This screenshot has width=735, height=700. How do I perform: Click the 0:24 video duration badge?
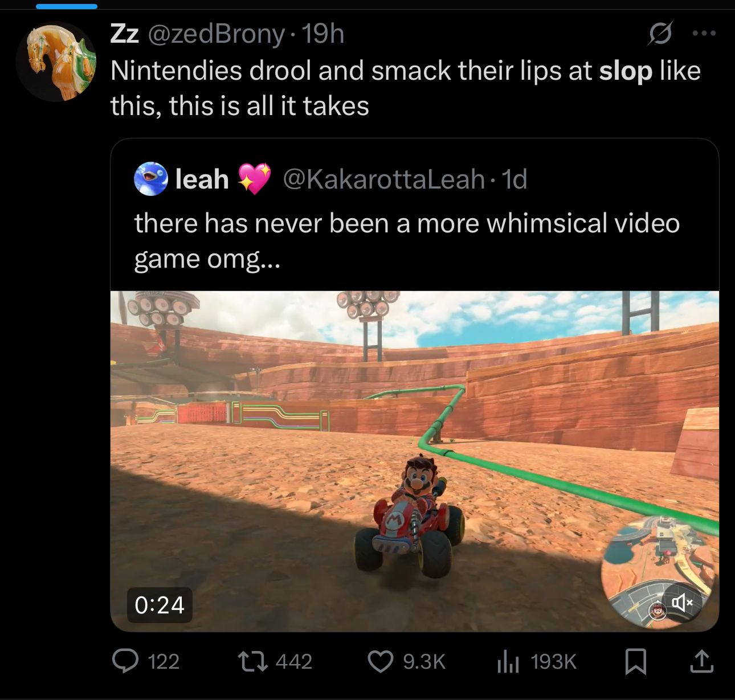pyautogui.click(x=160, y=605)
